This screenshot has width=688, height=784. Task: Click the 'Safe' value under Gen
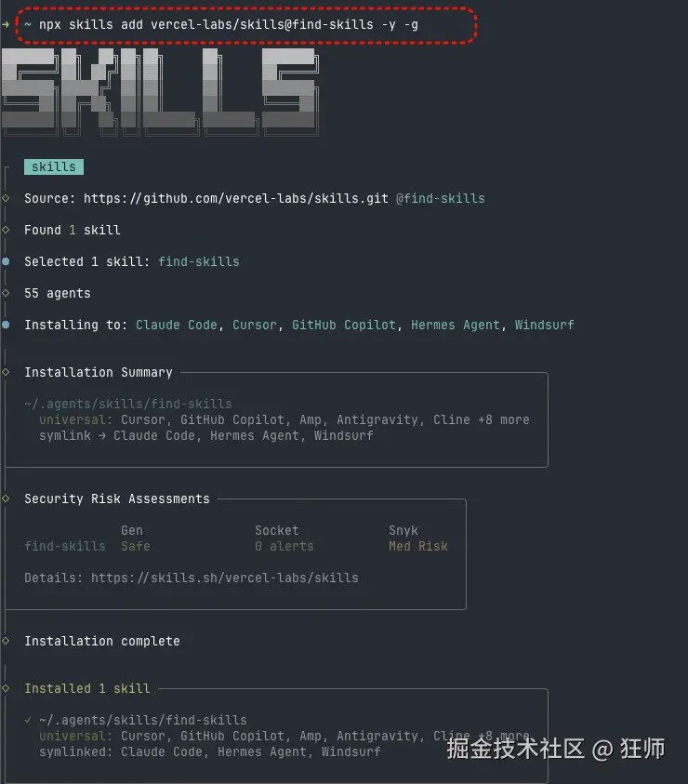point(136,546)
